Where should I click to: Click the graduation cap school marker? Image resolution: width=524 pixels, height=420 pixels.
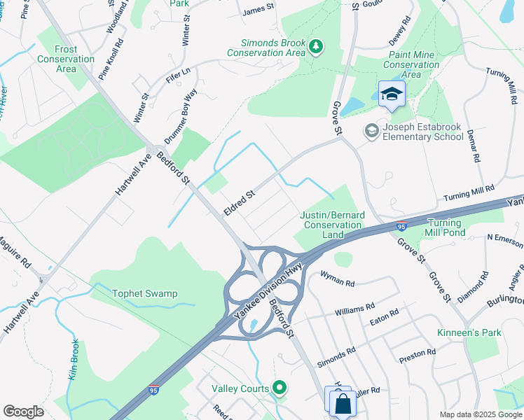(x=392, y=94)
